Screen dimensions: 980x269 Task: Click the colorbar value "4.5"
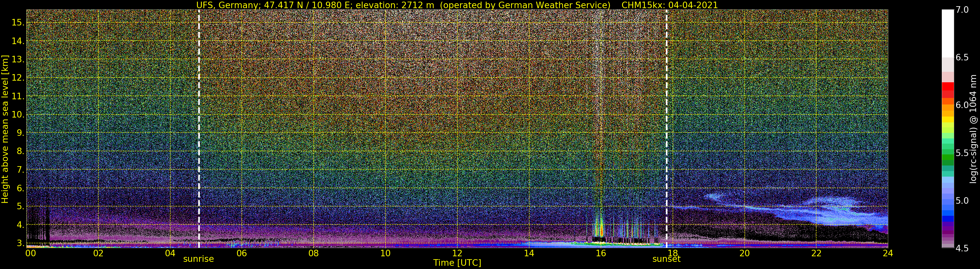[962, 248]
